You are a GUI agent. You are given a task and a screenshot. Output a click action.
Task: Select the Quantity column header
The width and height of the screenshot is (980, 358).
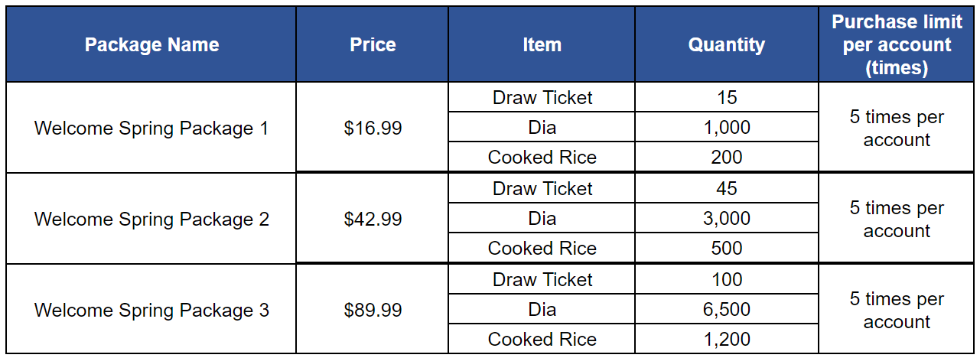click(727, 44)
